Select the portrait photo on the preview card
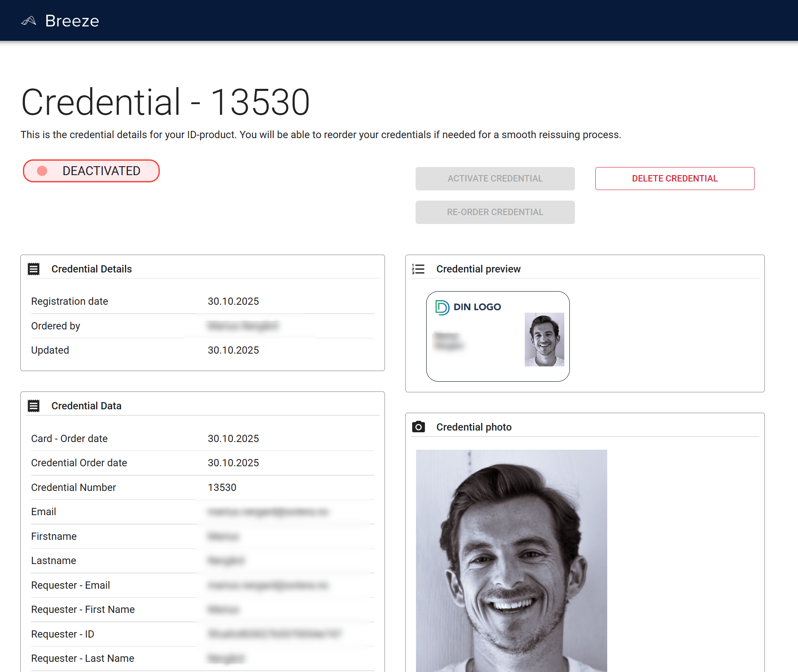798x672 pixels. click(544, 340)
